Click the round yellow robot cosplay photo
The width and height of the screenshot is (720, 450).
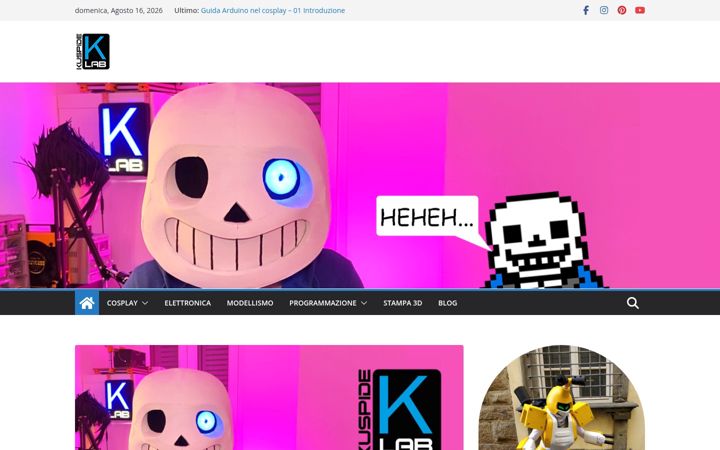(x=562, y=398)
